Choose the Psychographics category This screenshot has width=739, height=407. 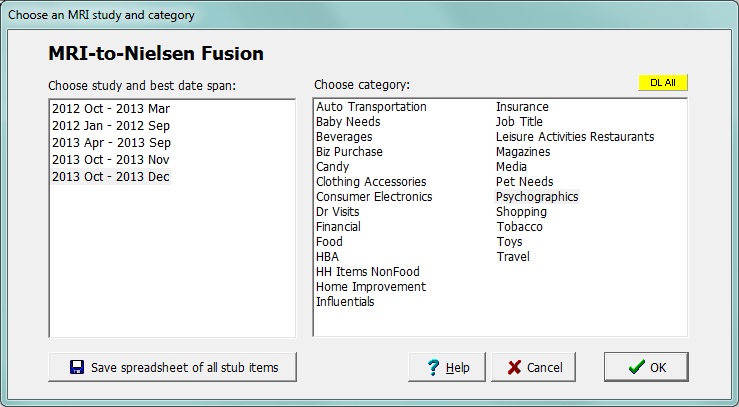click(x=537, y=197)
